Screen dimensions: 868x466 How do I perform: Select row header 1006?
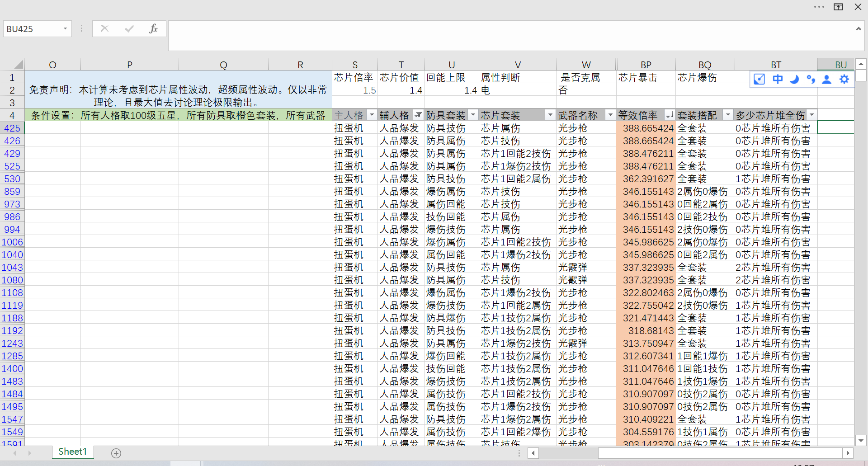tap(12, 242)
